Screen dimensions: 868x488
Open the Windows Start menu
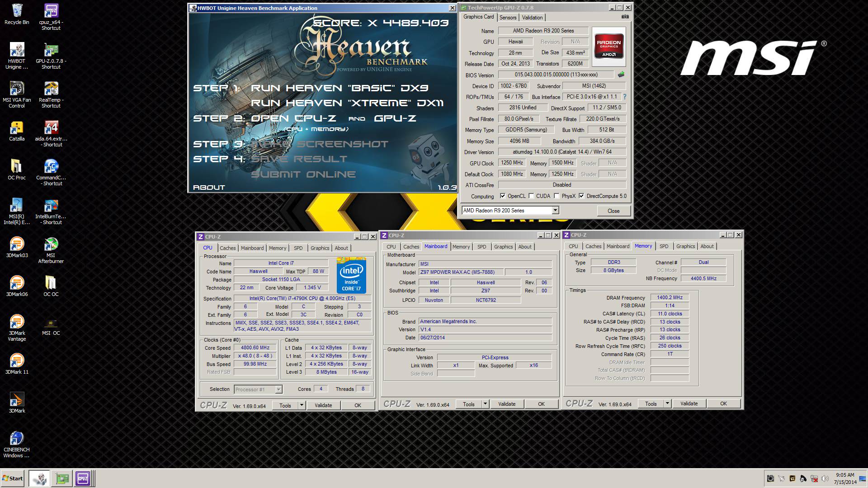[12, 478]
